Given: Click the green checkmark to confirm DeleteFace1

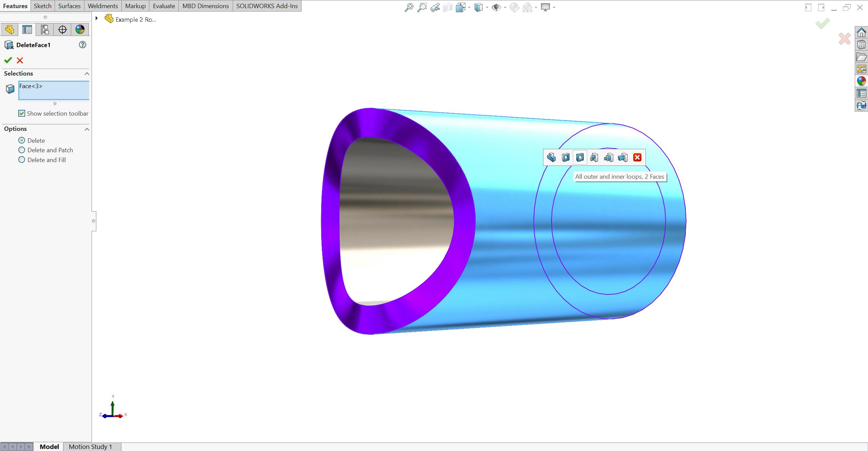Looking at the screenshot, I should click(x=8, y=60).
